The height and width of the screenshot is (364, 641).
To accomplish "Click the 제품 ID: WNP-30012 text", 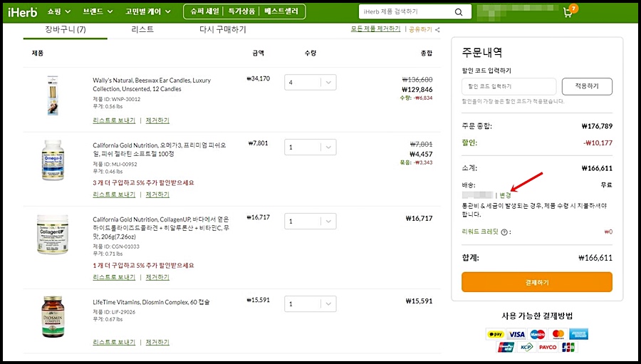I will (x=117, y=99).
